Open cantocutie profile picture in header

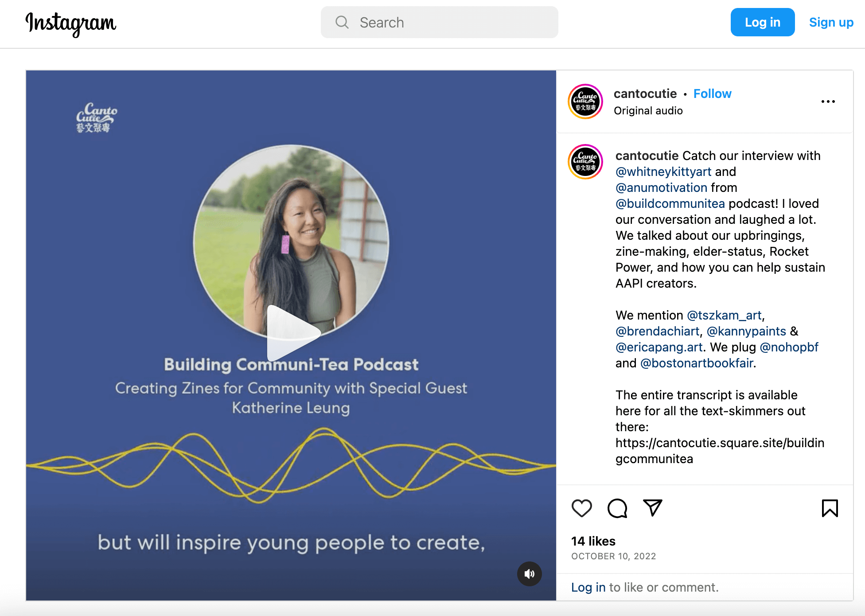click(585, 101)
